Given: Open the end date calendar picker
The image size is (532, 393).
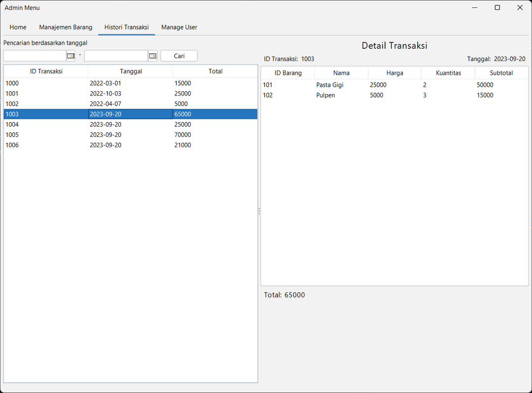Looking at the screenshot, I should pos(153,56).
